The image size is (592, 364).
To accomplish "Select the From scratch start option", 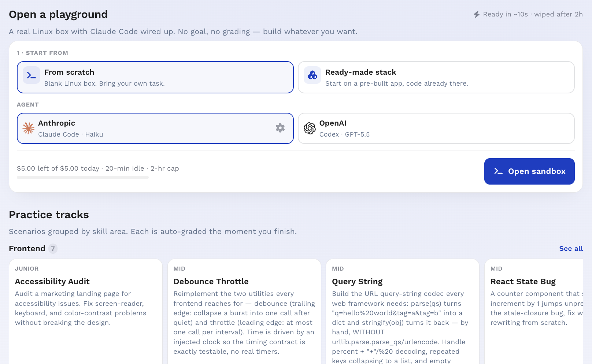I will coord(155,77).
